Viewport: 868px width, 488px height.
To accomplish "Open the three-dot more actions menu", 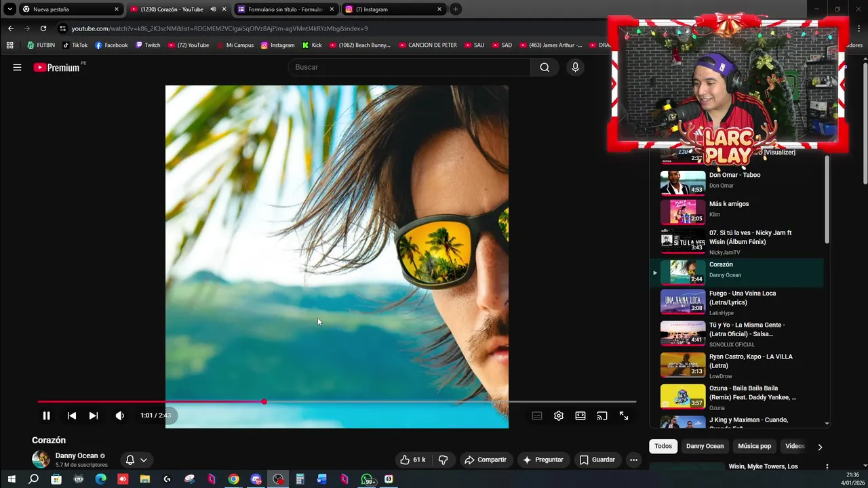I will click(633, 460).
